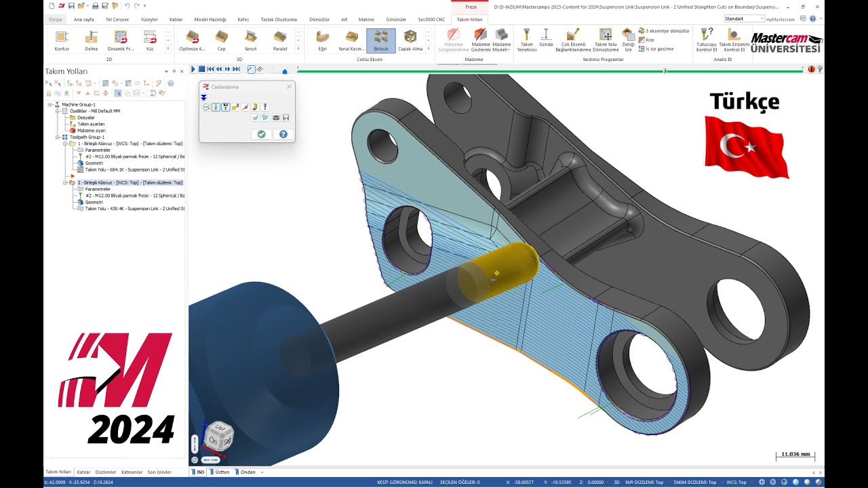
Task: Switch to the Tel Çerçeve tab
Action: pyautogui.click(x=116, y=20)
